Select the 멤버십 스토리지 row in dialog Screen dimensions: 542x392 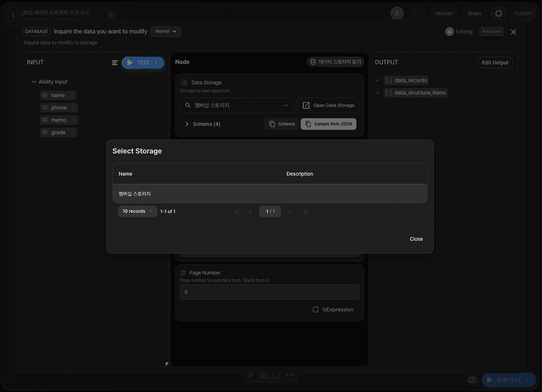pyautogui.click(x=270, y=194)
